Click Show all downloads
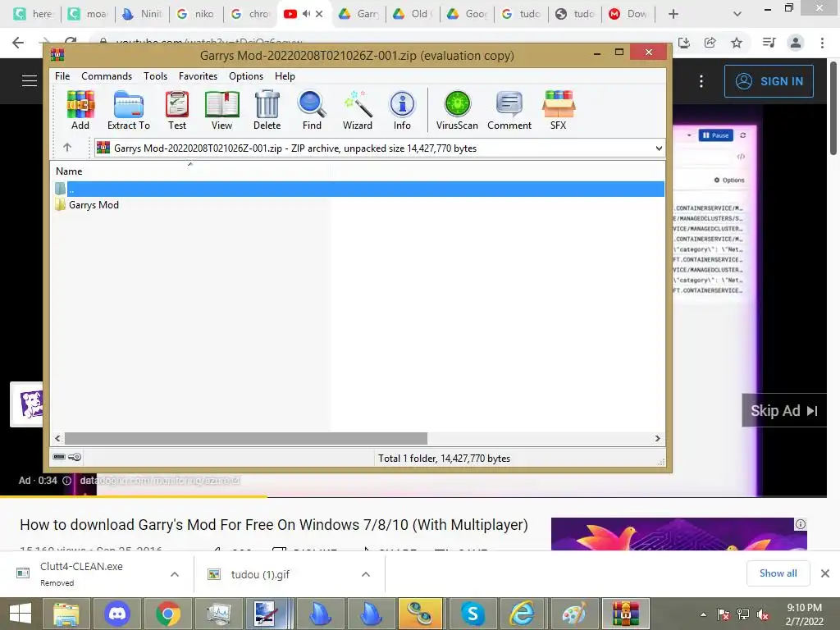840x630 pixels. tap(778, 573)
